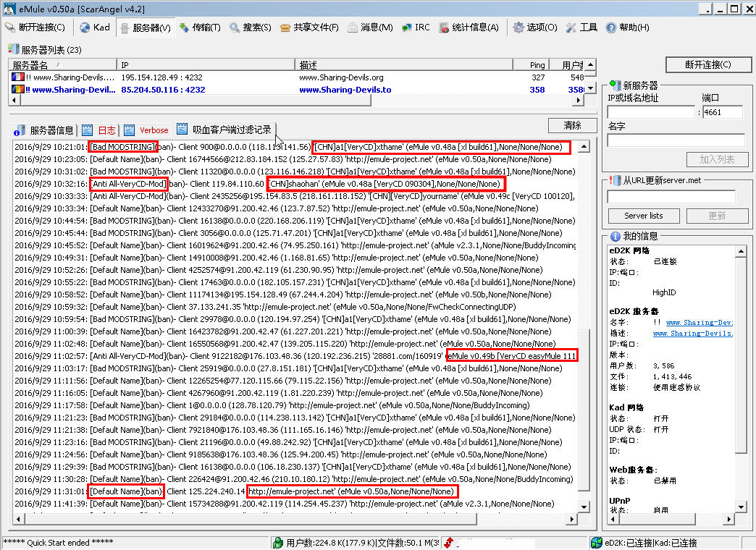Switch to Server Info (服务器信息) tab
756x550 pixels.
click(x=43, y=130)
